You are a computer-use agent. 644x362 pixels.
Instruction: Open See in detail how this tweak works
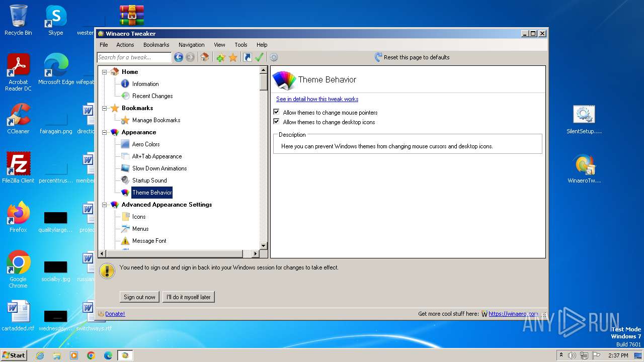coord(317,99)
